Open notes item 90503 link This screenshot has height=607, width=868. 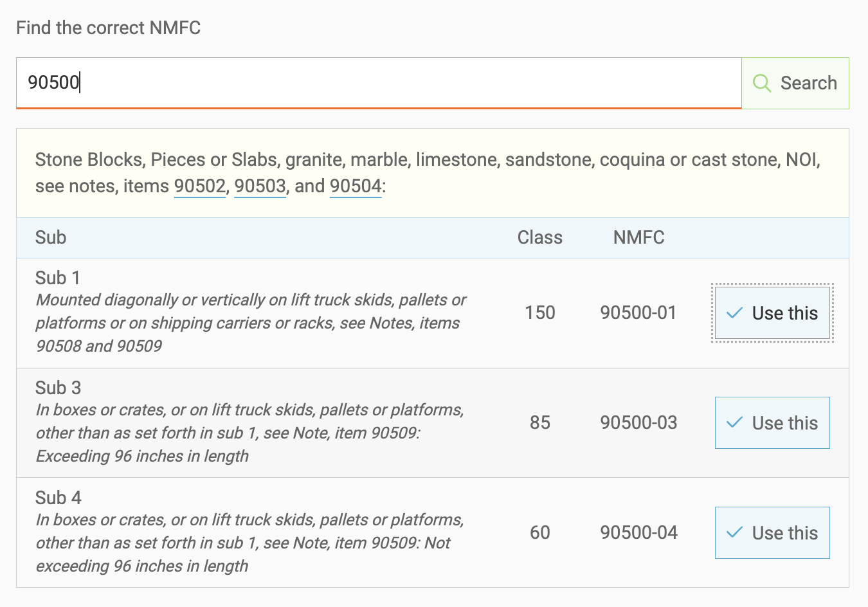coord(260,186)
